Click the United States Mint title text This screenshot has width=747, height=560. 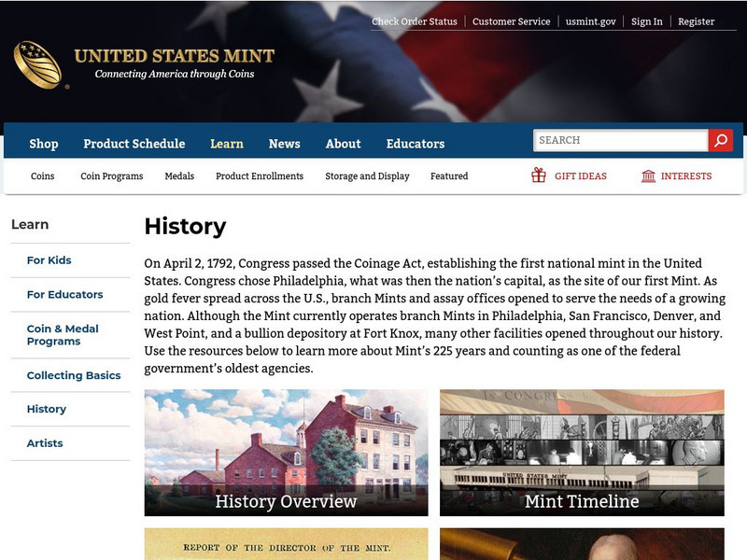click(x=175, y=56)
